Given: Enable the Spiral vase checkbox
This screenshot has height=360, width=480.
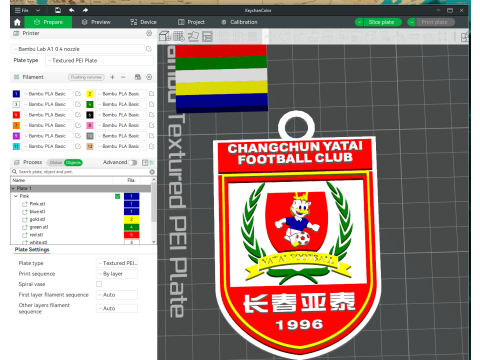Looking at the screenshot, I should click(99, 284).
